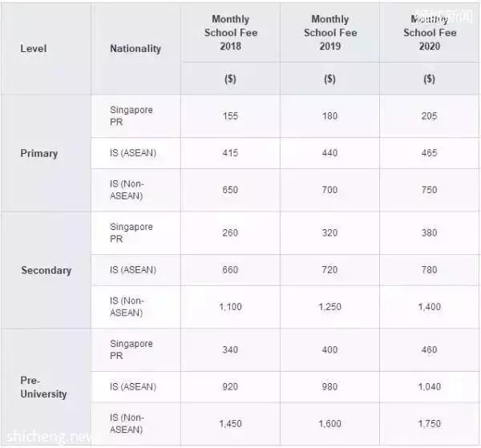
Task: Select the Primary level cell
Action: tap(39, 153)
